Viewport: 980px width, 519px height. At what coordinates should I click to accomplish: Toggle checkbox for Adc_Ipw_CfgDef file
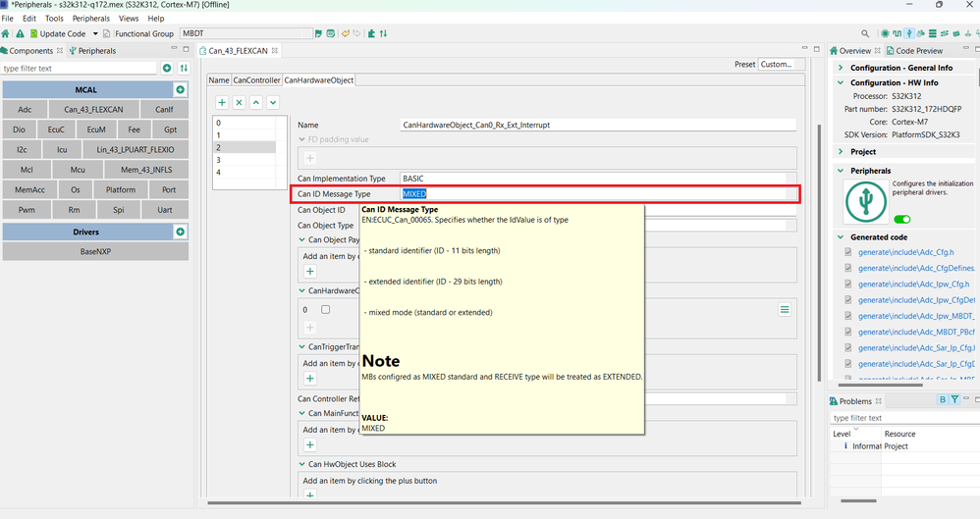click(848, 300)
